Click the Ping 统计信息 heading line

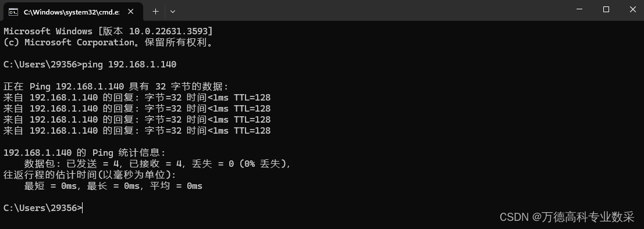84,153
